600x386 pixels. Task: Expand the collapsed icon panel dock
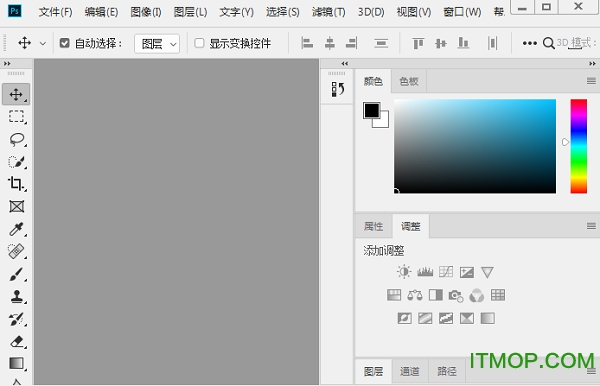pos(344,64)
